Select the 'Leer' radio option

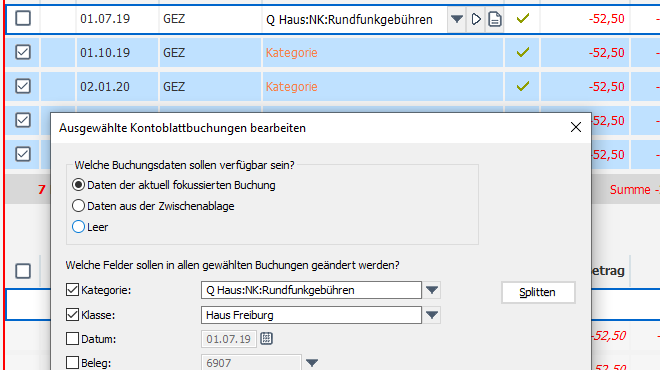78,227
